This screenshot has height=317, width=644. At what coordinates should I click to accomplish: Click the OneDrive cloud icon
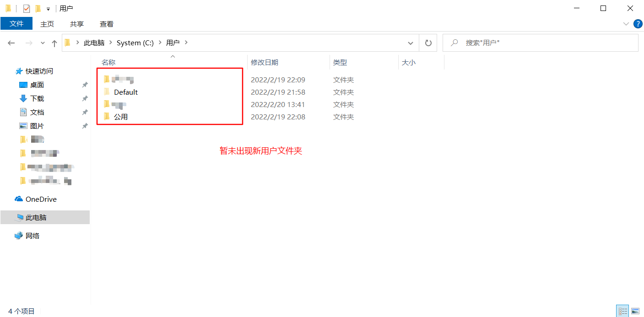19,199
